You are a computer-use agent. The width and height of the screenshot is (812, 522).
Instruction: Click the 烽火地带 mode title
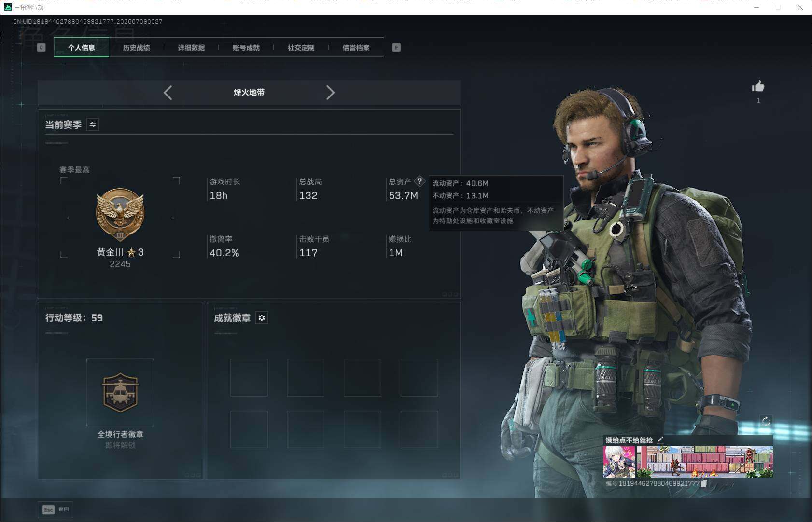tap(249, 92)
